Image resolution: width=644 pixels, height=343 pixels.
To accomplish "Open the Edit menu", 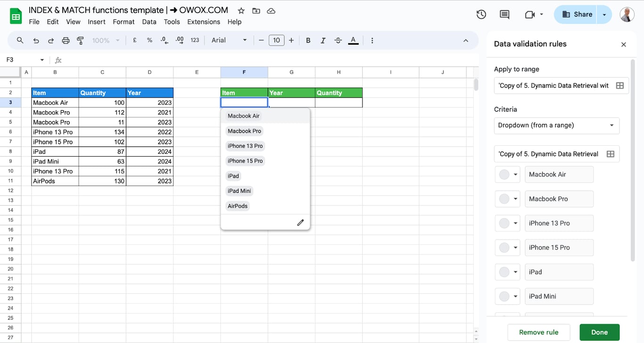I will coord(53,22).
